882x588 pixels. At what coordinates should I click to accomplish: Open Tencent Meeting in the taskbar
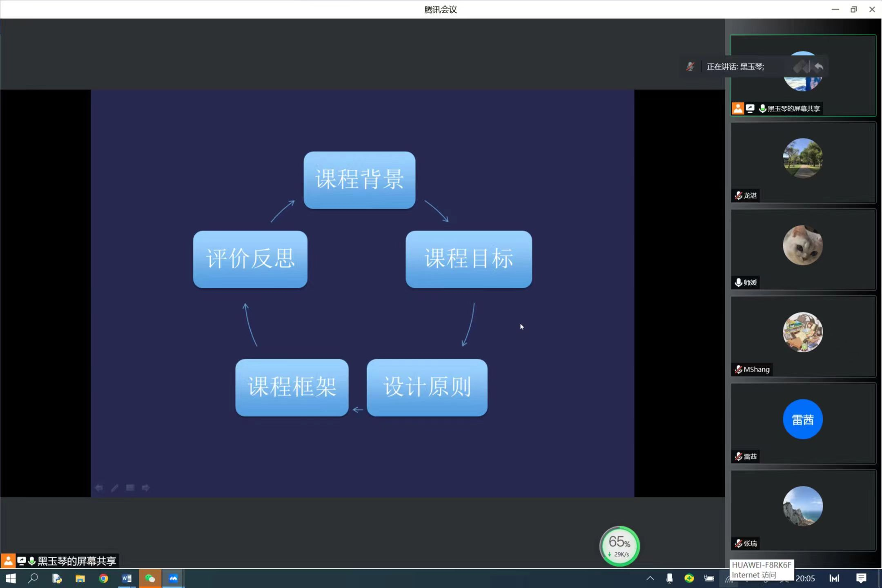point(173,578)
